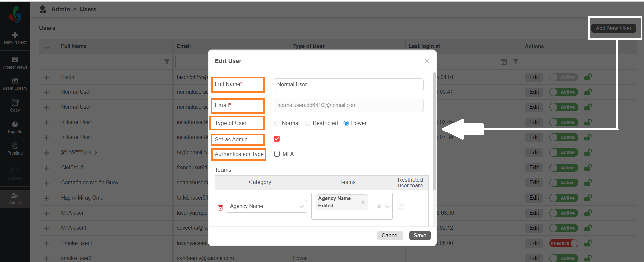This screenshot has width=644, height=262.
Task: Expand the Teams multi-select dropdown arrow
Action: pyautogui.click(x=387, y=207)
